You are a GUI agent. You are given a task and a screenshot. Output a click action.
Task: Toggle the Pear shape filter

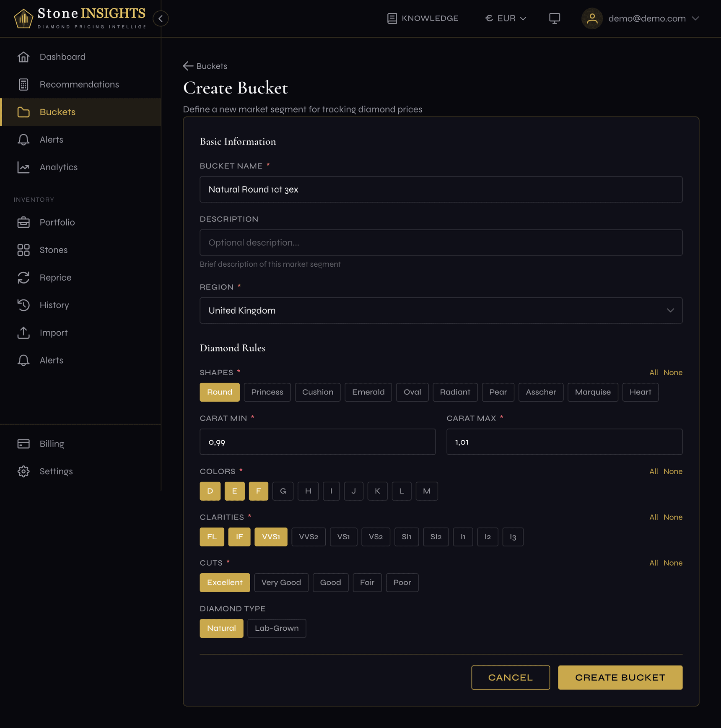(x=498, y=392)
